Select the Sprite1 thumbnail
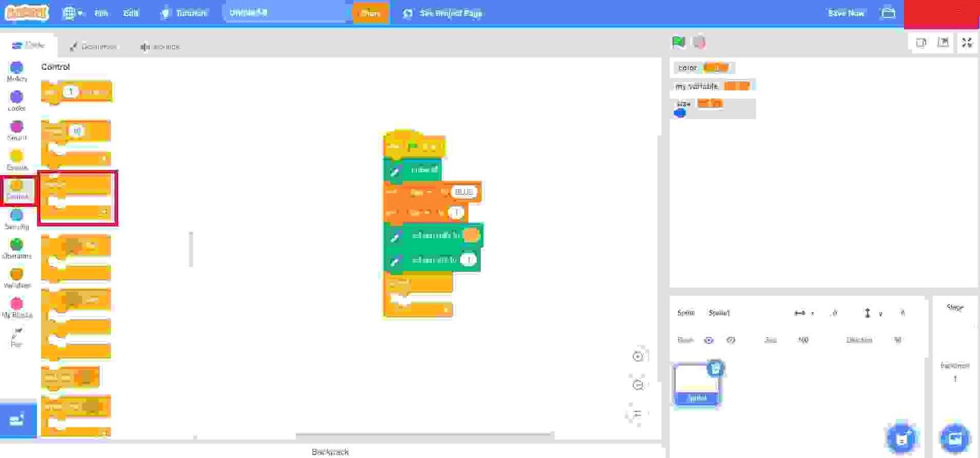The width and height of the screenshot is (980, 458). [696, 385]
